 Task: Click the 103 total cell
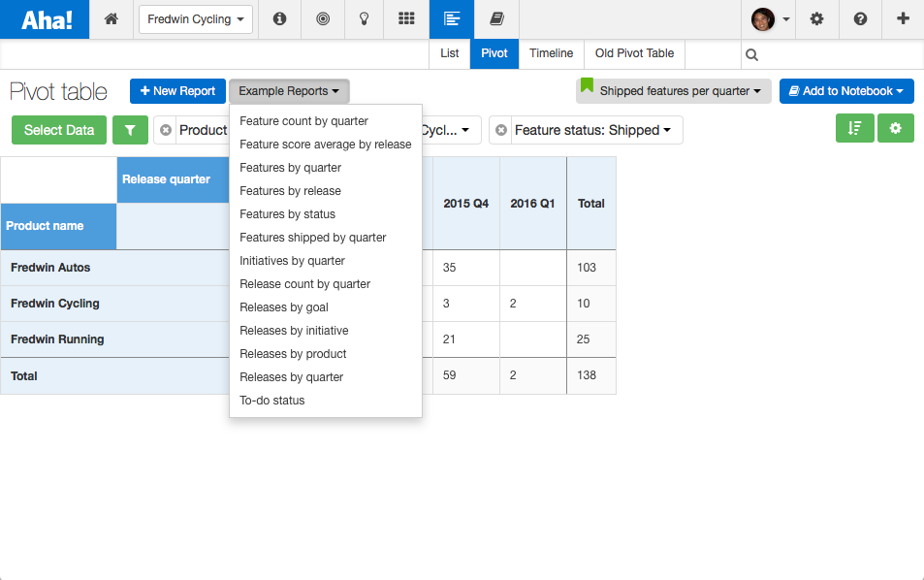(x=591, y=268)
